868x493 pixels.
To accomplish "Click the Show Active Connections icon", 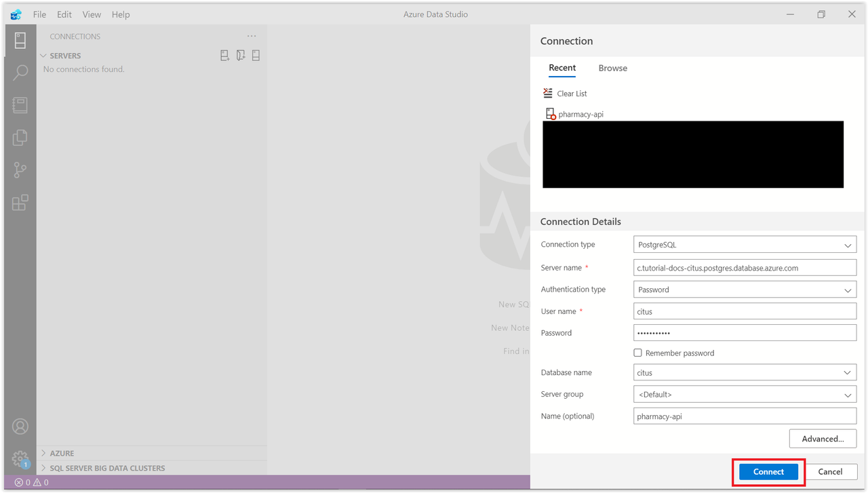I will [256, 56].
